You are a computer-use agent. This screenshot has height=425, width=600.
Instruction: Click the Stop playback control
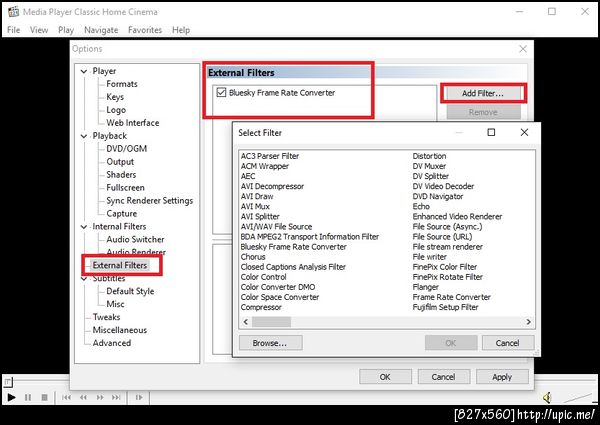tap(44, 397)
